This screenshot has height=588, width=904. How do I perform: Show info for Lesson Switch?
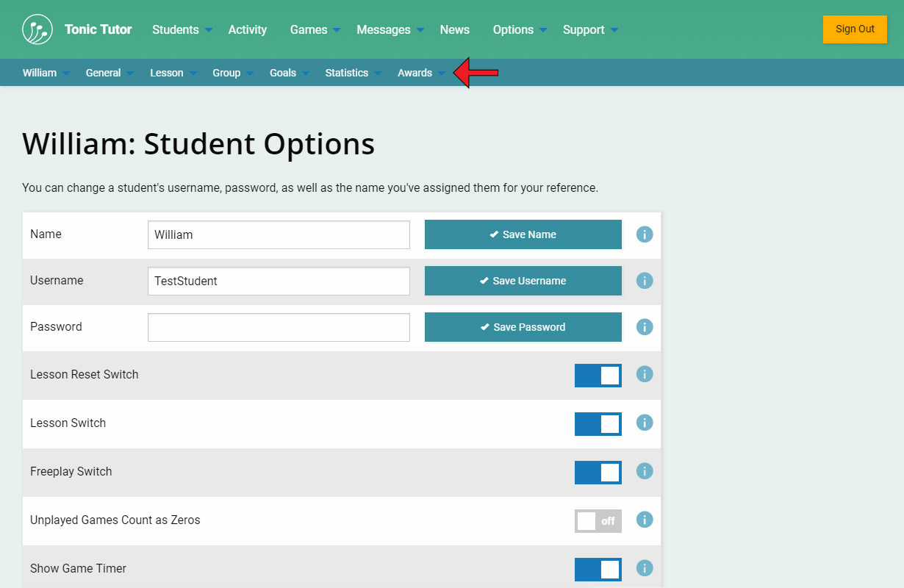645,423
